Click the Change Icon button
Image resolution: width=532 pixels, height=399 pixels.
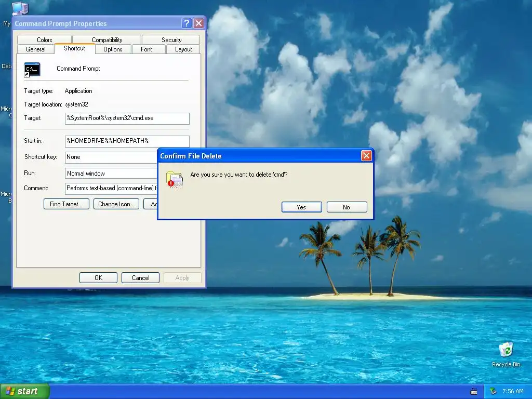point(116,204)
